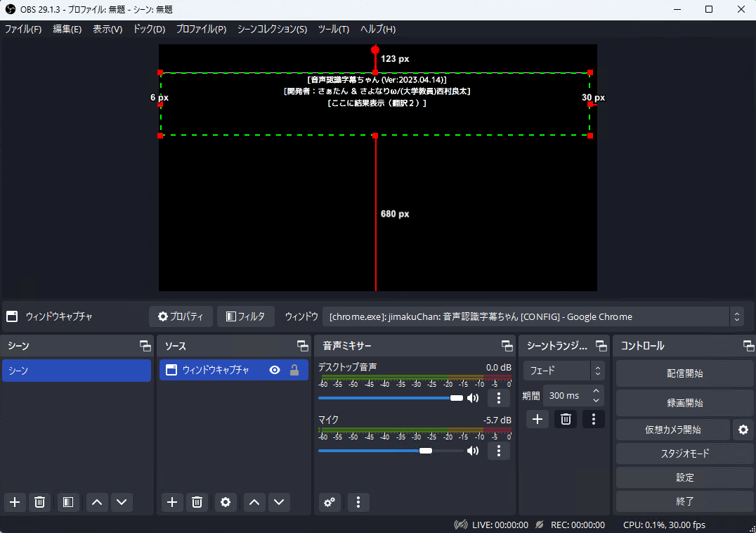Screen dimensions: 756x533
Task: Move the source up with the arrow icon
Action: point(254,502)
